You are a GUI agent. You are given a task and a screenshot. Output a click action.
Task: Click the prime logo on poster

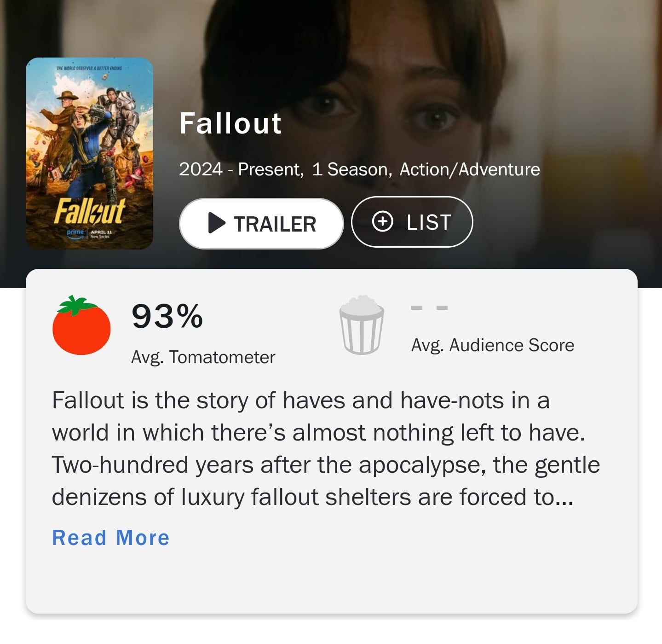pos(75,232)
